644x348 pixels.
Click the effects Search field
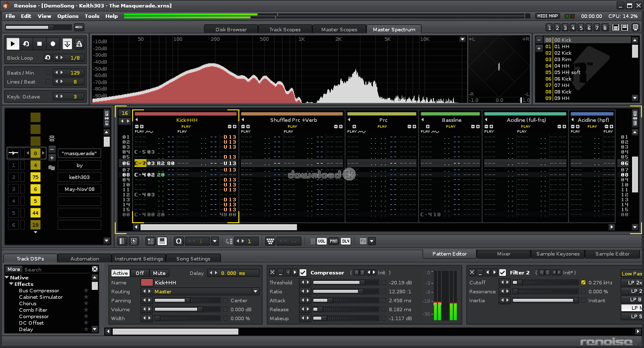[x=58, y=269]
